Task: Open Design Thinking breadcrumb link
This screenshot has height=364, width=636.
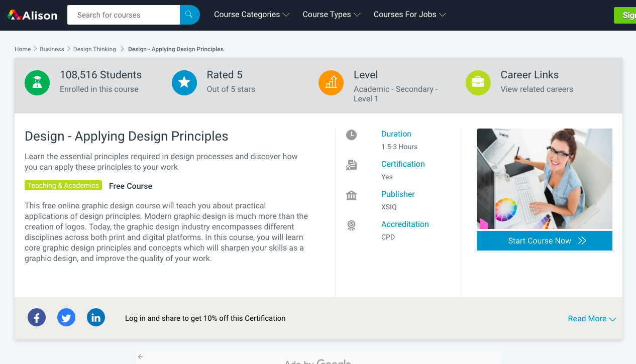Action: [94, 49]
